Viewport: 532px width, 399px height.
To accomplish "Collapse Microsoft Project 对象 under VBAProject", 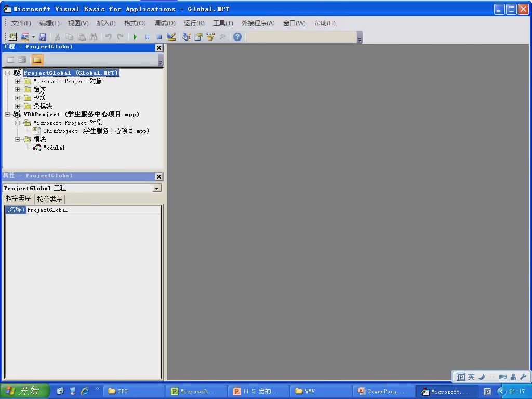I will tap(17, 123).
